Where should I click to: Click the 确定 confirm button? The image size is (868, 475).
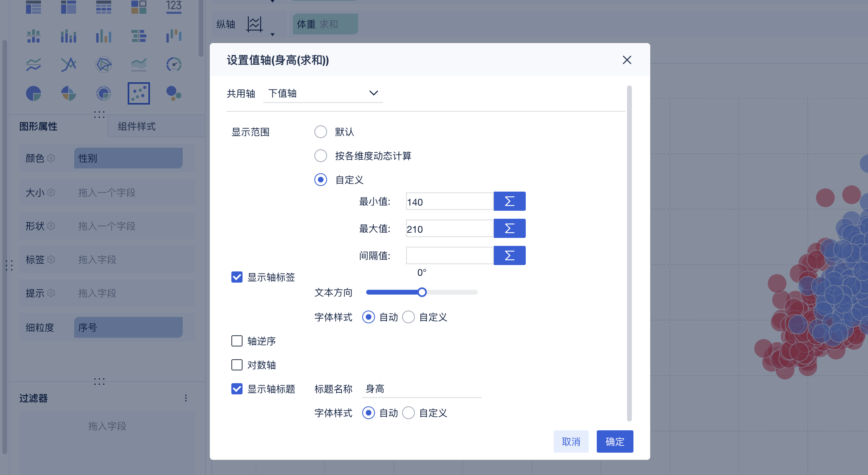(x=615, y=441)
